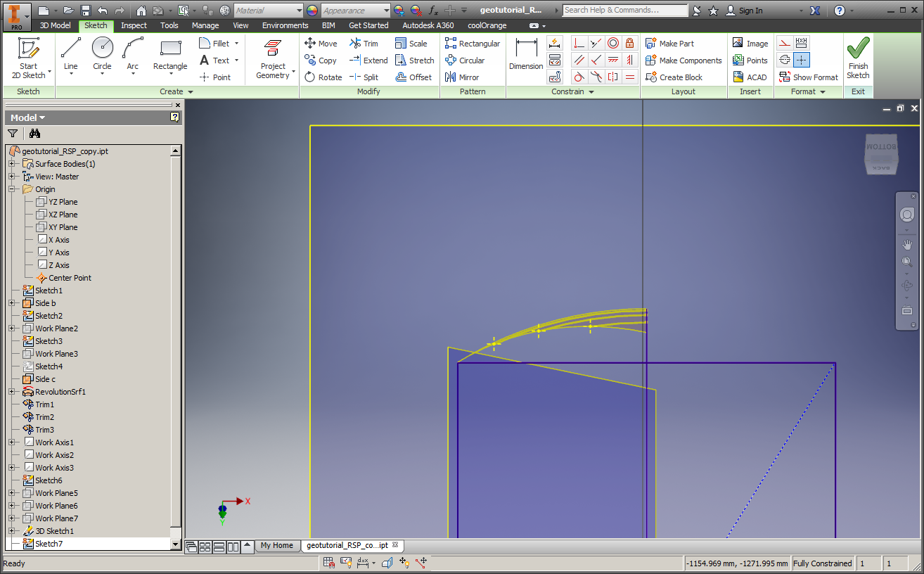Toggle slice graphics status icon
The image size is (924, 574).
click(387, 563)
